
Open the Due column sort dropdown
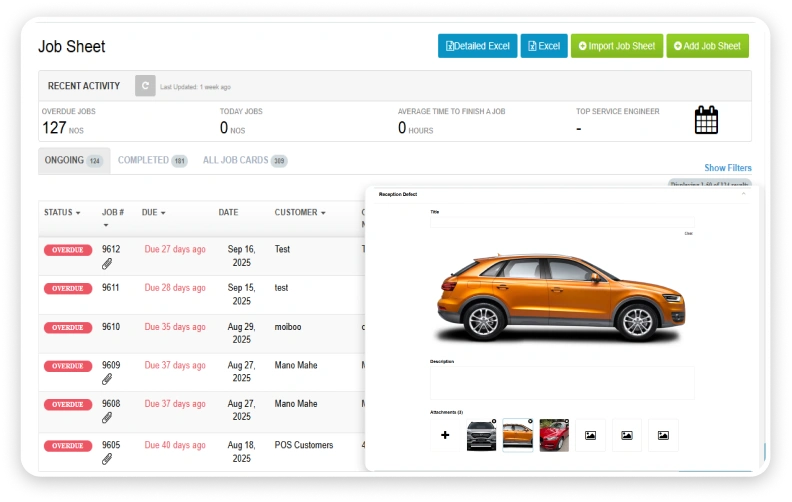click(154, 213)
